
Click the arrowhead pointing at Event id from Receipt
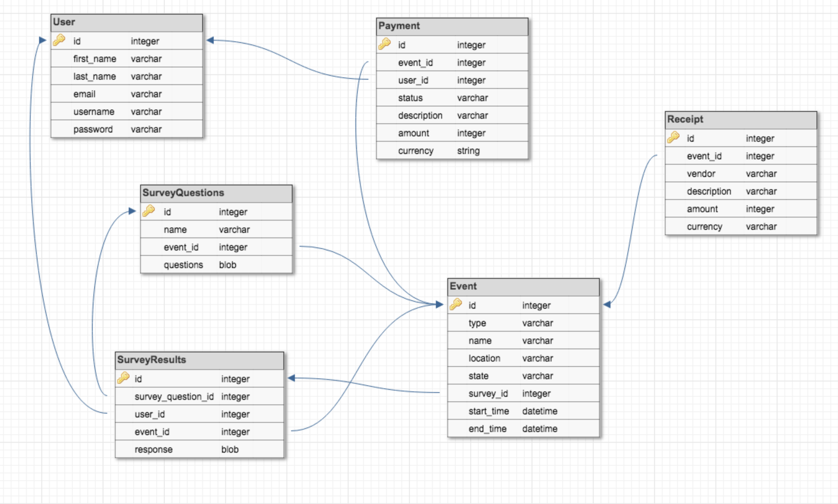(607, 304)
